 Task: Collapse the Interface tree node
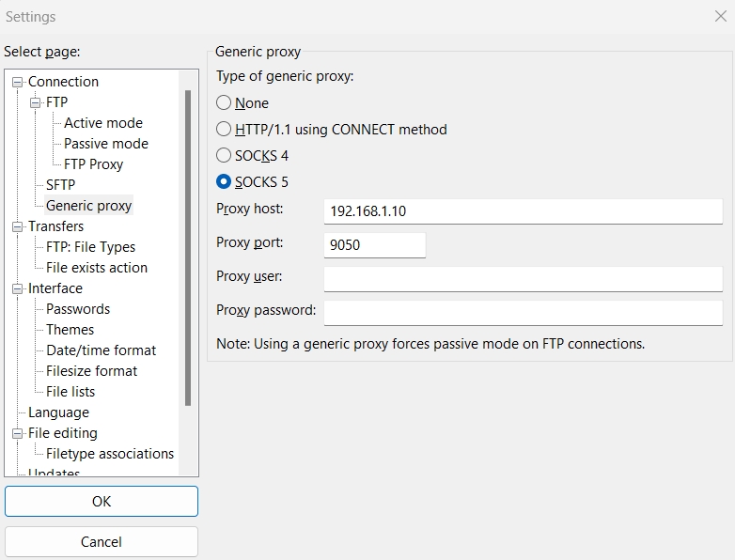(17, 289)
